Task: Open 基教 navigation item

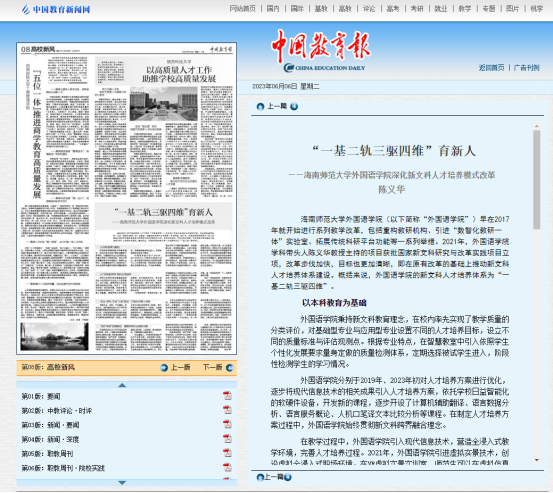Action: (x=321, y=8)
